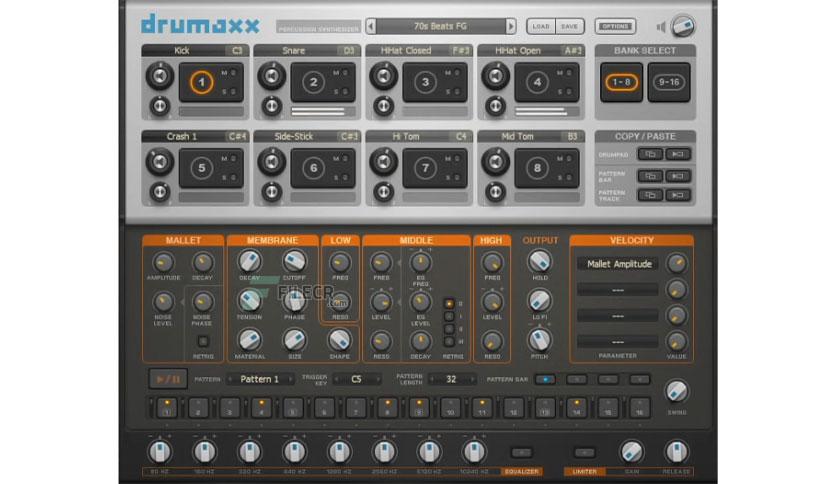Switch to bank 9-16
This screenshot has height=484, width=836.
(x=669, y=83)
